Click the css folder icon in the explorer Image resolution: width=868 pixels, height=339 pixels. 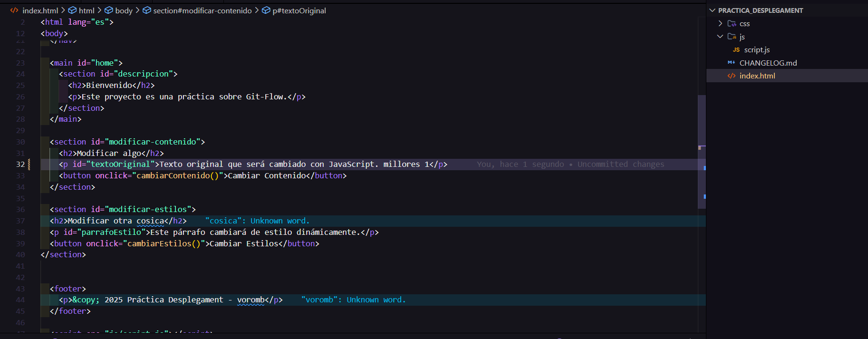coord(732,24)
